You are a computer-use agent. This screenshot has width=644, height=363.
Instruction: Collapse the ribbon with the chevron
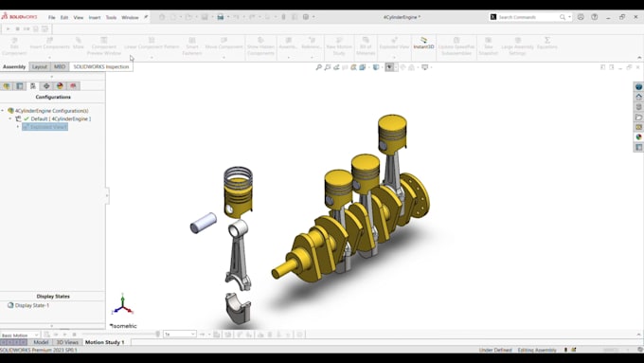coord(639,58)
